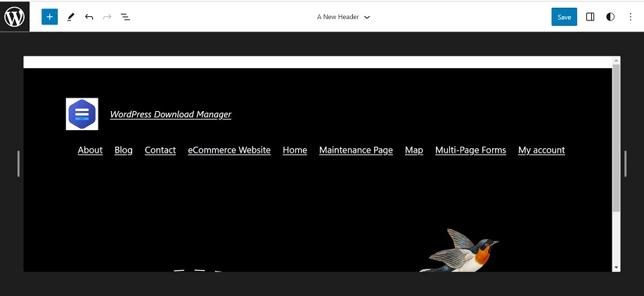Save the header template
The image size is (644, 296).
coord(564,17)
